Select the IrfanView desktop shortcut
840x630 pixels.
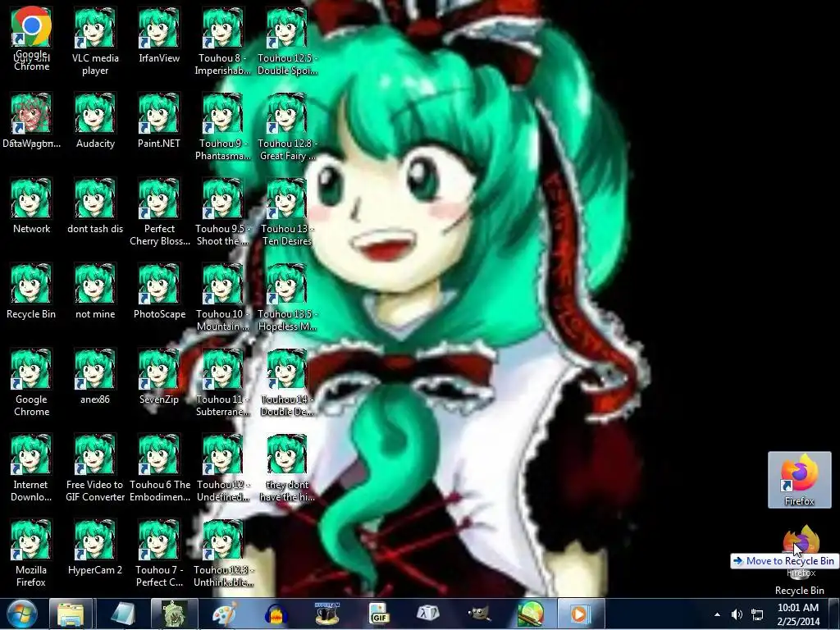click(159, 35)
